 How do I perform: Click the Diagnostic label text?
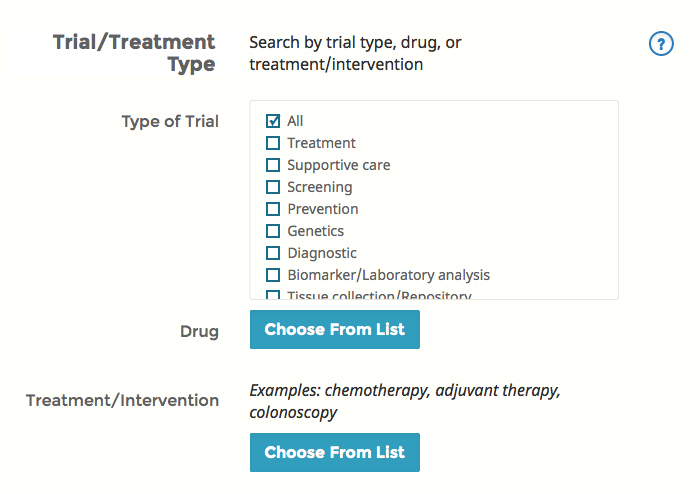[x=321, y=253]
